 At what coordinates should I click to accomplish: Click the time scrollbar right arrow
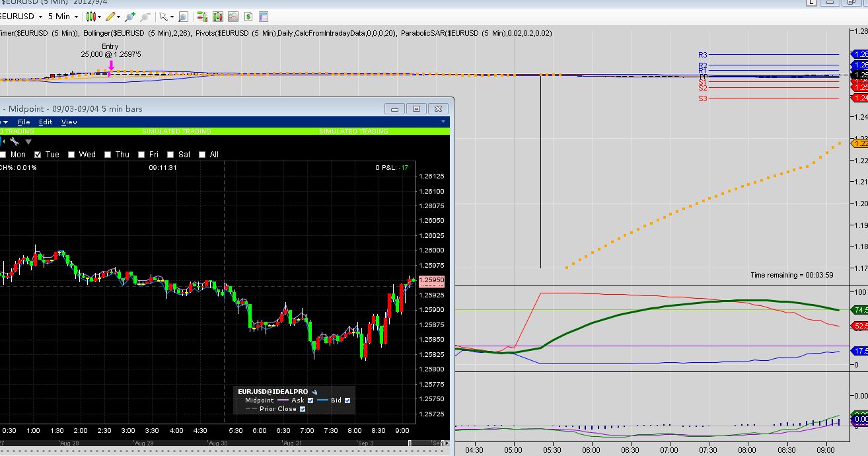[445, 443]
